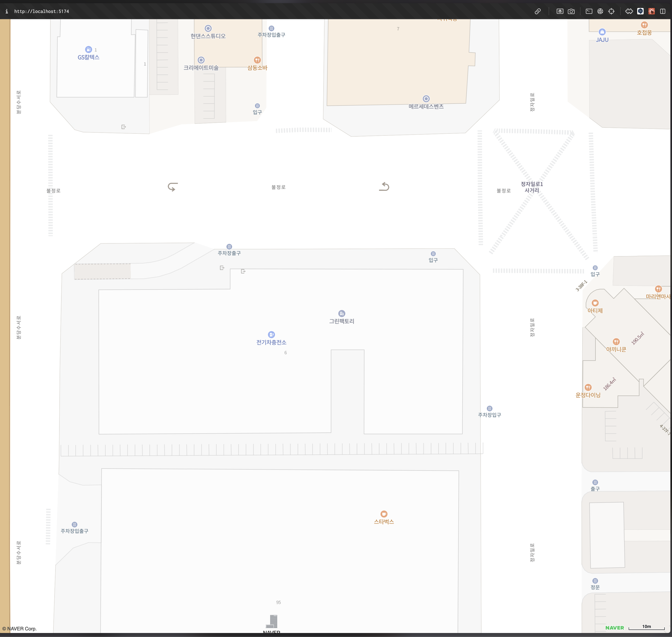The height and width of the screenshot is (637, 672).
Task: Click the globe network icon
Action: click(600, 11)
